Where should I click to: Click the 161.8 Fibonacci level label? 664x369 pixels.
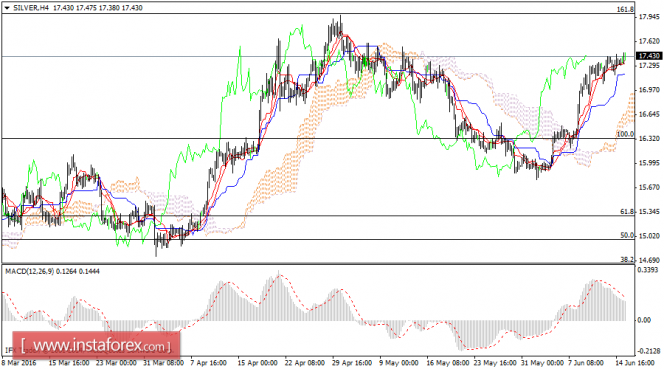(x=625, y=9)
